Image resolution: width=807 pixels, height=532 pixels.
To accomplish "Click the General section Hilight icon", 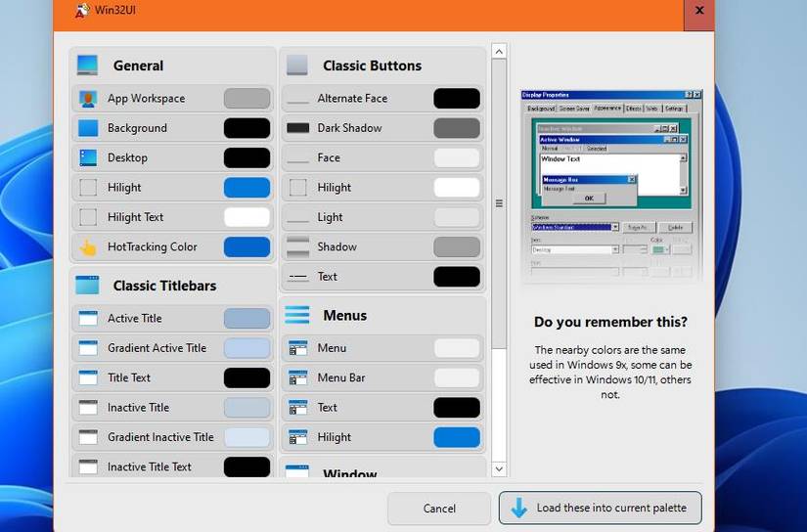I will pos(88,188).
